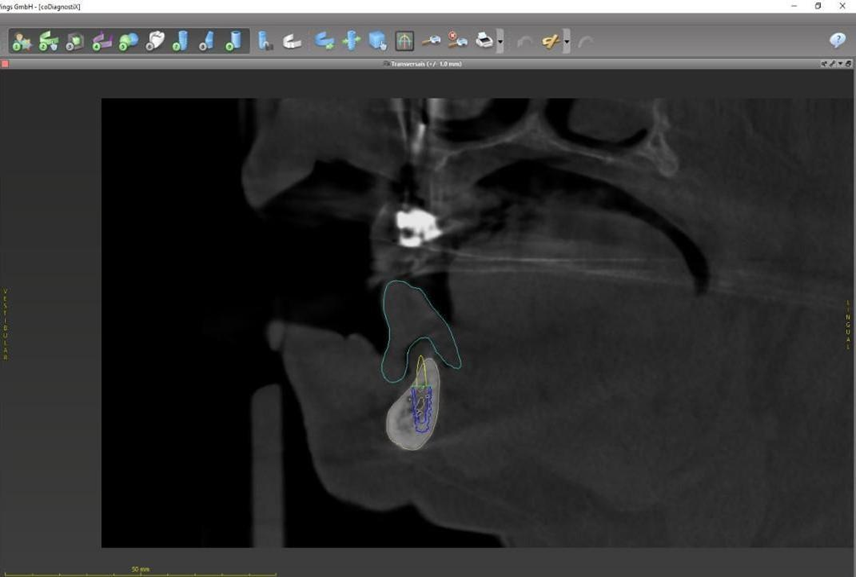Select the blue 3D cube icon
This screenshot has height=577, width=856.
pyautogui.click(x=378, y=41)
